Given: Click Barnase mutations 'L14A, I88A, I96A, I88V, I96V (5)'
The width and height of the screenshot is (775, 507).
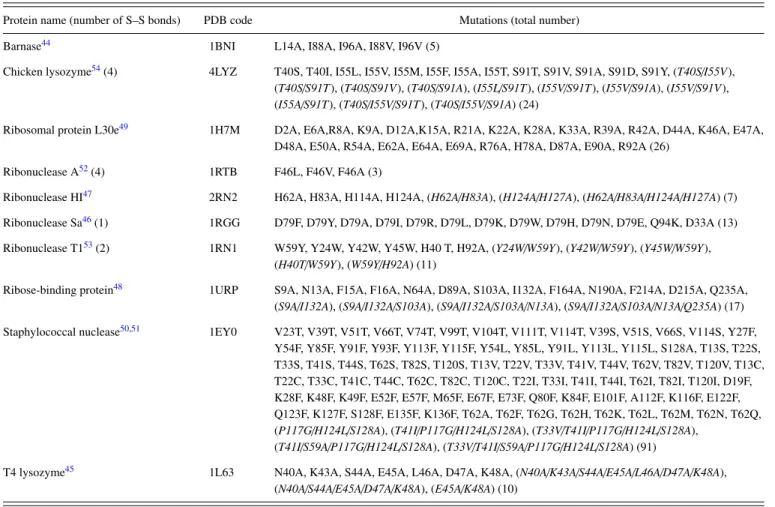Looking at the screenshot, I should 357,46.
